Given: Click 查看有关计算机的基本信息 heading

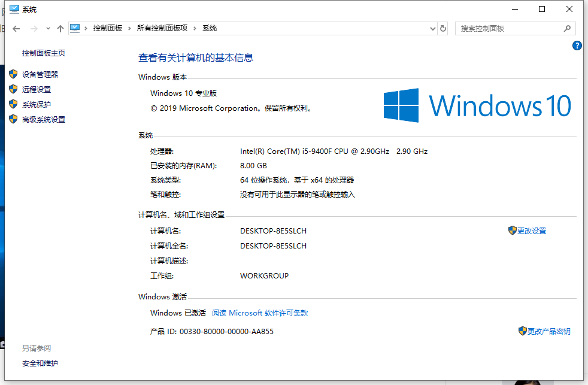Looking at the screenshot, I should [x=196, y=57].
